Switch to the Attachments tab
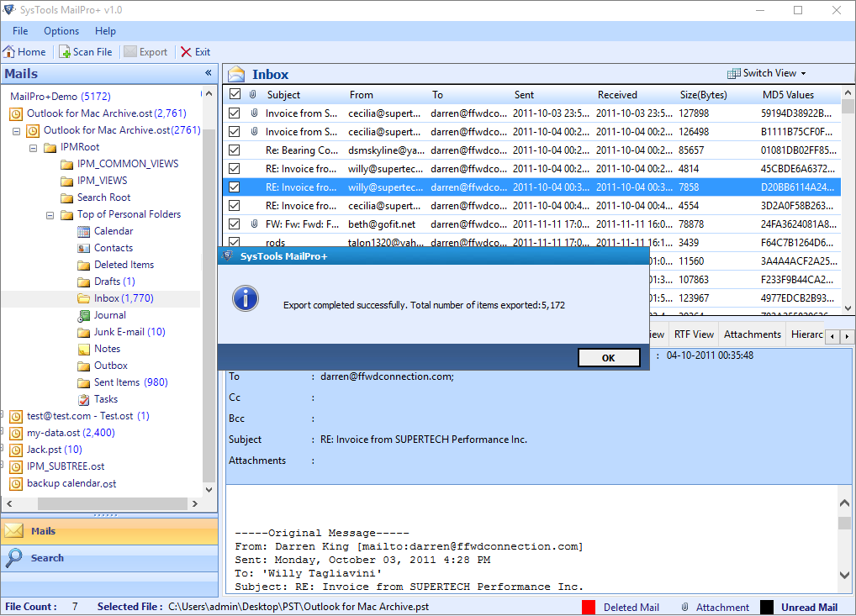Viewport: 856px width, 616px height. (x=753, y=334)
